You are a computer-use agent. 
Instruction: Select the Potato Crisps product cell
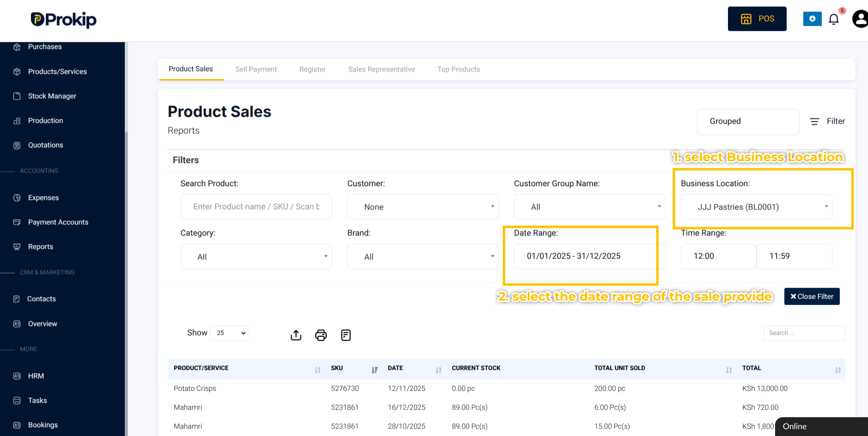tap(195, 388)
